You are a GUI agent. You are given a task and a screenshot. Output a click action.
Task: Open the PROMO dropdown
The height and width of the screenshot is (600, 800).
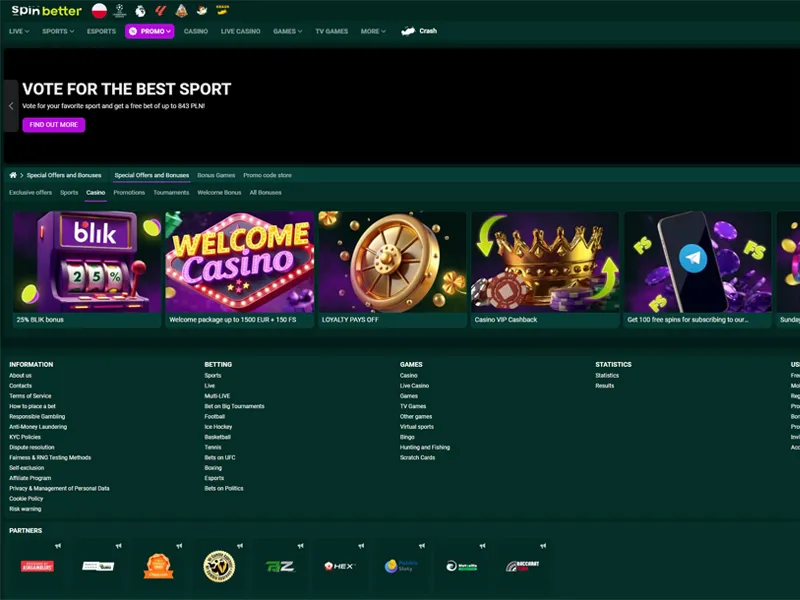point(150,31)
